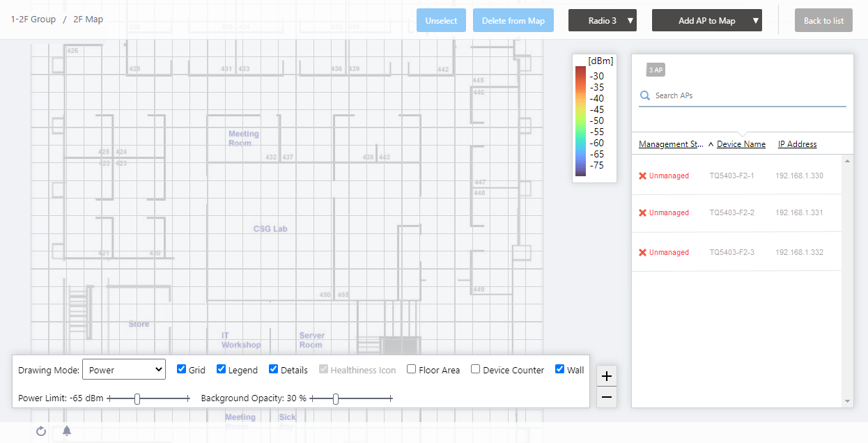Click the red X icon for TQ5403-F2-1

pos(642,176)
